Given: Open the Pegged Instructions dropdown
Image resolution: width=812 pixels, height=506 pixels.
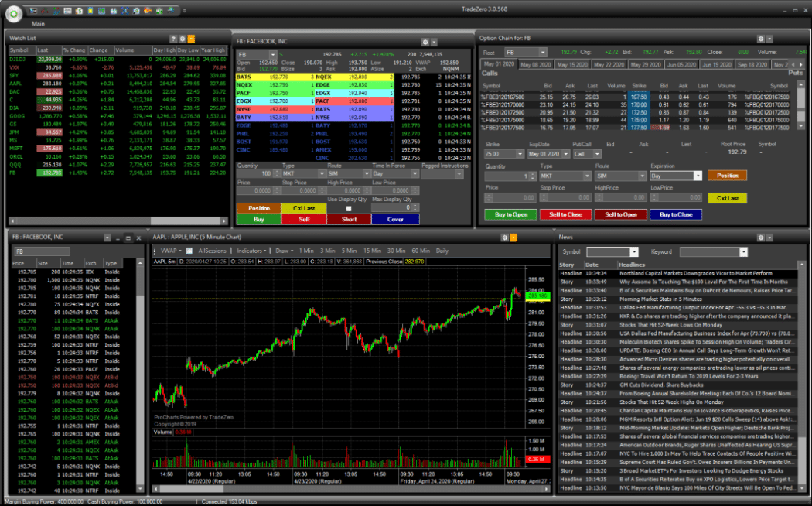Looking at the screenshot, I should coord(459,175).
